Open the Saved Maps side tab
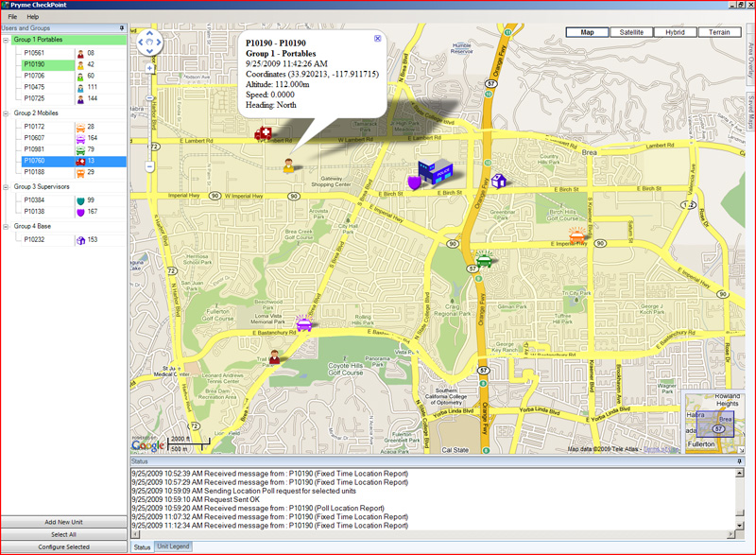 [750, 111]
